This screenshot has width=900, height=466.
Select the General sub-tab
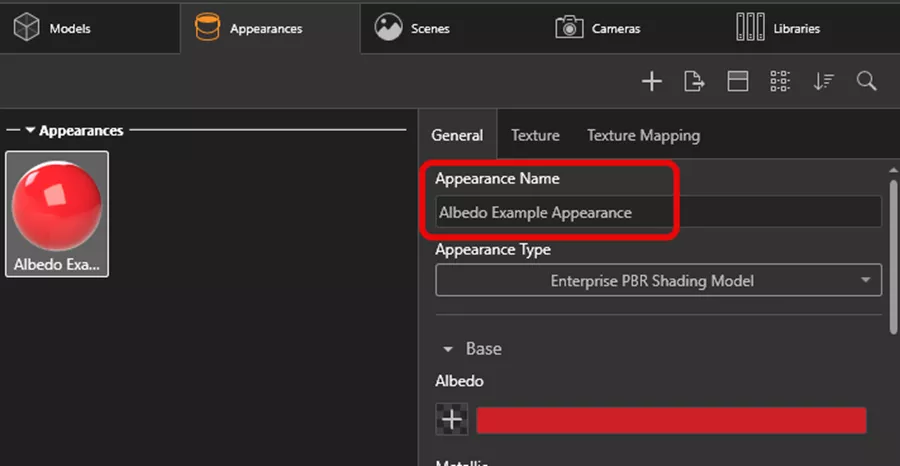[457, 135]
